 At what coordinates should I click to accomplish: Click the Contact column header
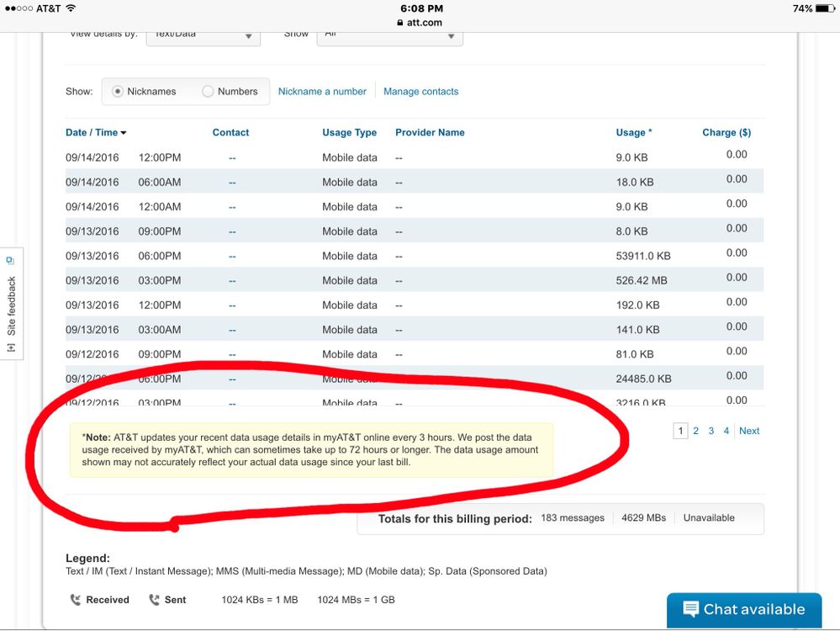(230, 132)
